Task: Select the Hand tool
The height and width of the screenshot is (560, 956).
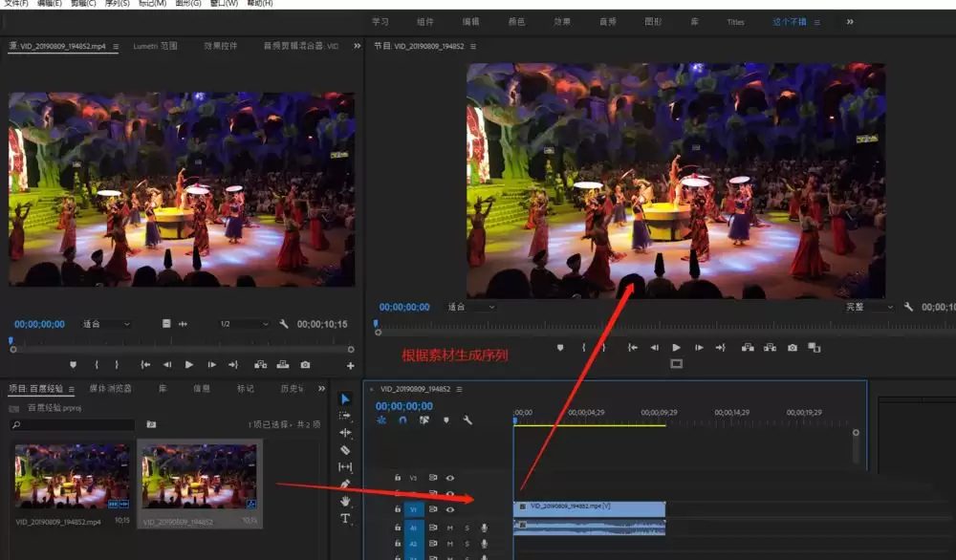Action: (345, 501)
